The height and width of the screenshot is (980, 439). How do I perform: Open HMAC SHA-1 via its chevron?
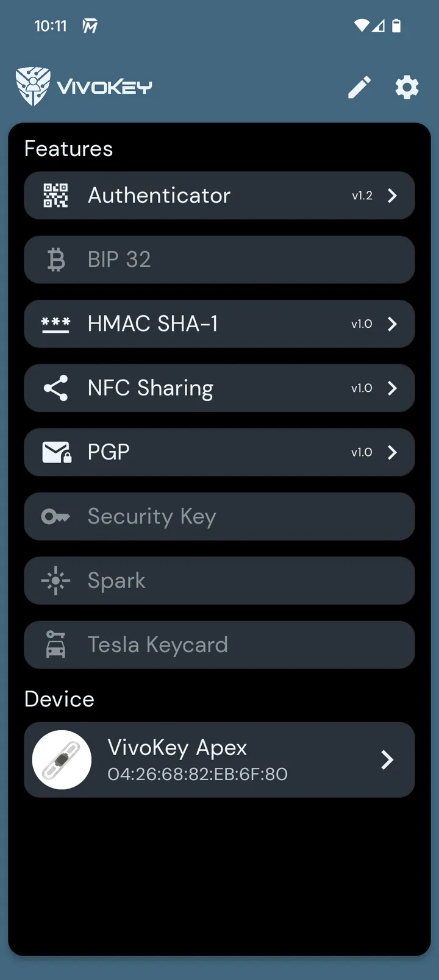tap(392, 324)
